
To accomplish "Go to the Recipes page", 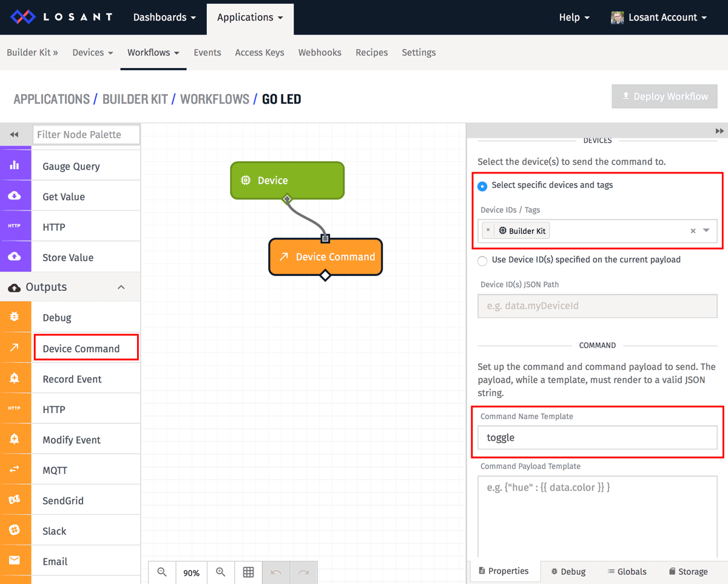I will point(372,53).
